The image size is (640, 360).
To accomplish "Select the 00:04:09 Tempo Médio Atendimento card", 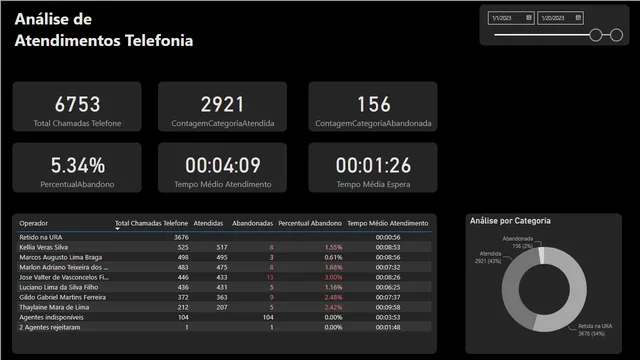I will (222, 167).
